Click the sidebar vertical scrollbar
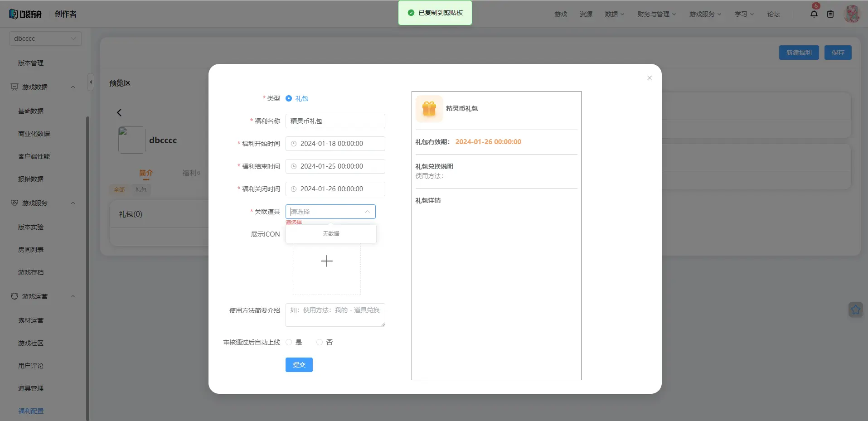This screenshot has height=421, width=868. pyautogui.click(x=87, y=268)
